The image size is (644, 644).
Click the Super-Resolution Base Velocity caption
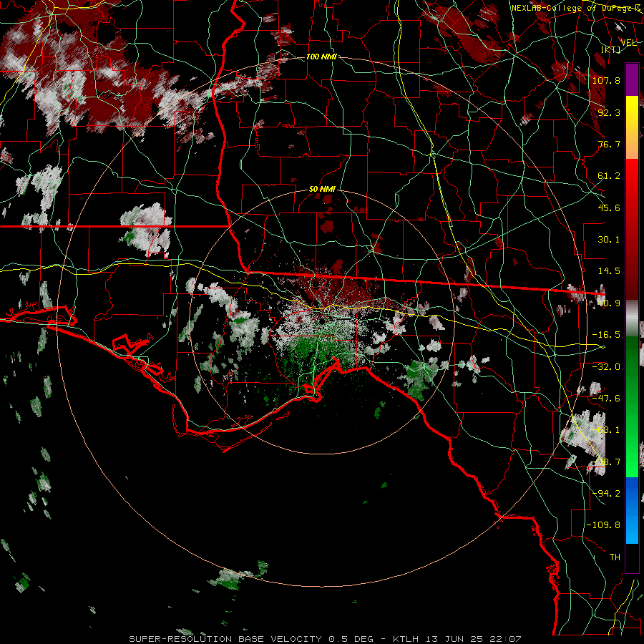click(326, 639)
